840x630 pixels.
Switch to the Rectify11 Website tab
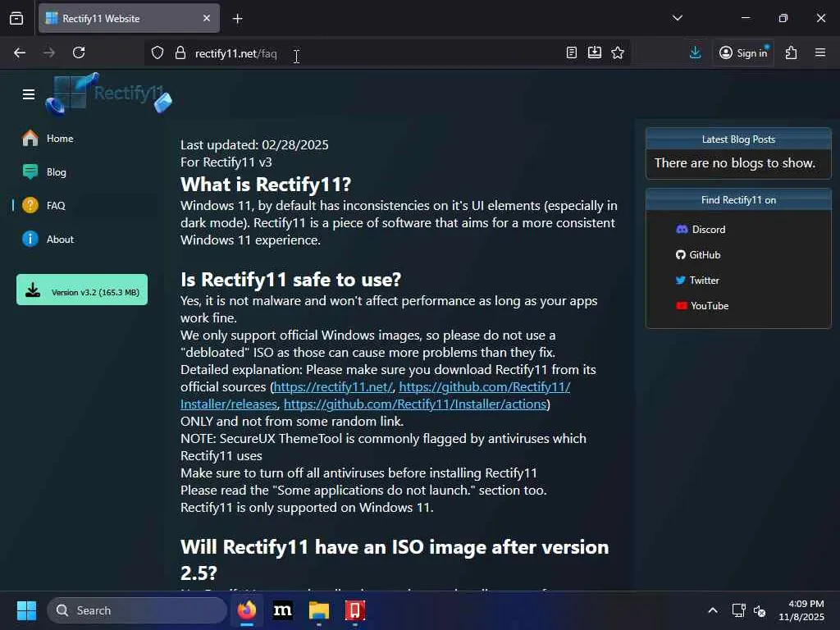pos(129,18)
